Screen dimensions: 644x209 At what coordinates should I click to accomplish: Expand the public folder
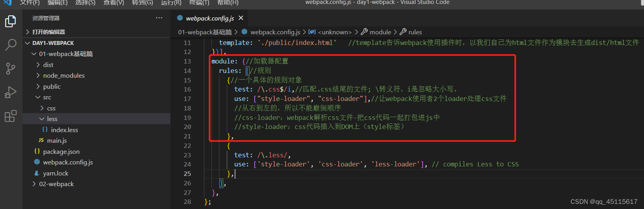pyautogui.click(x=97, y=86)
